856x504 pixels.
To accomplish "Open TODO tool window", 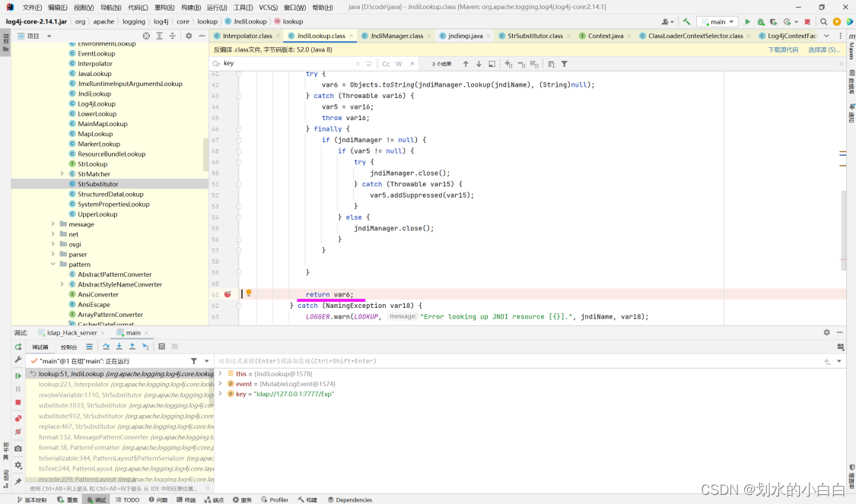I will pyautogui.click(x=127, y=499).
